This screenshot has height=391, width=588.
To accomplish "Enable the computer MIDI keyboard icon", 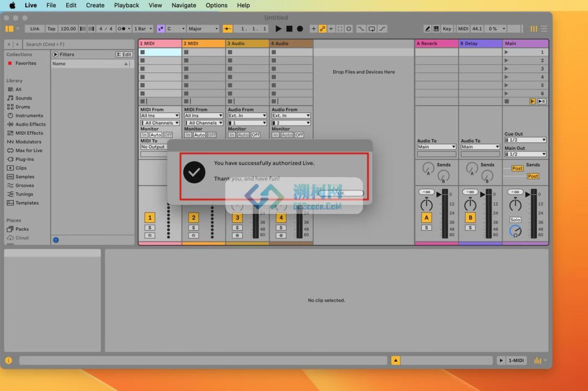I will [x=436, y=28].
